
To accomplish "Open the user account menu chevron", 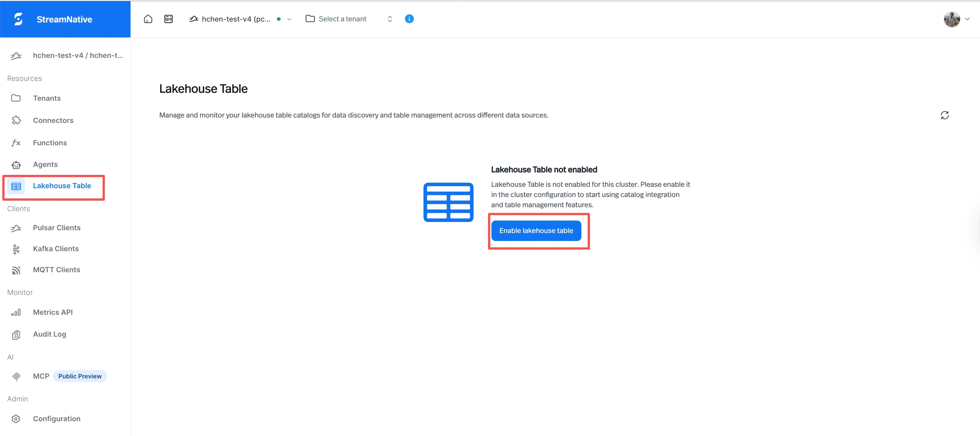I will tap(968, 19).
